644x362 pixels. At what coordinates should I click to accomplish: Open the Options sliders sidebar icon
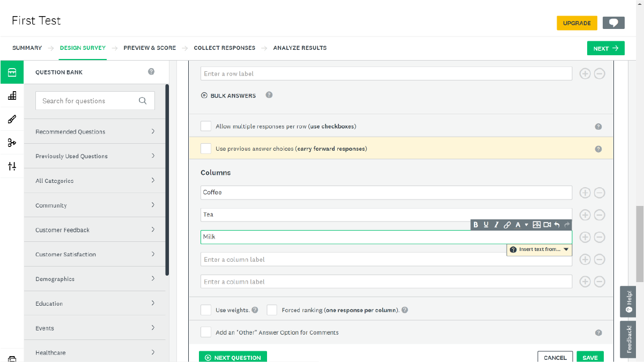(x=12, y=166)
